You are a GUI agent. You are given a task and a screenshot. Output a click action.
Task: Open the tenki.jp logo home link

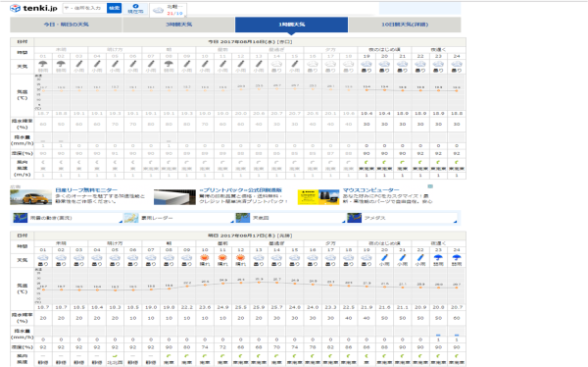[33, 8]
